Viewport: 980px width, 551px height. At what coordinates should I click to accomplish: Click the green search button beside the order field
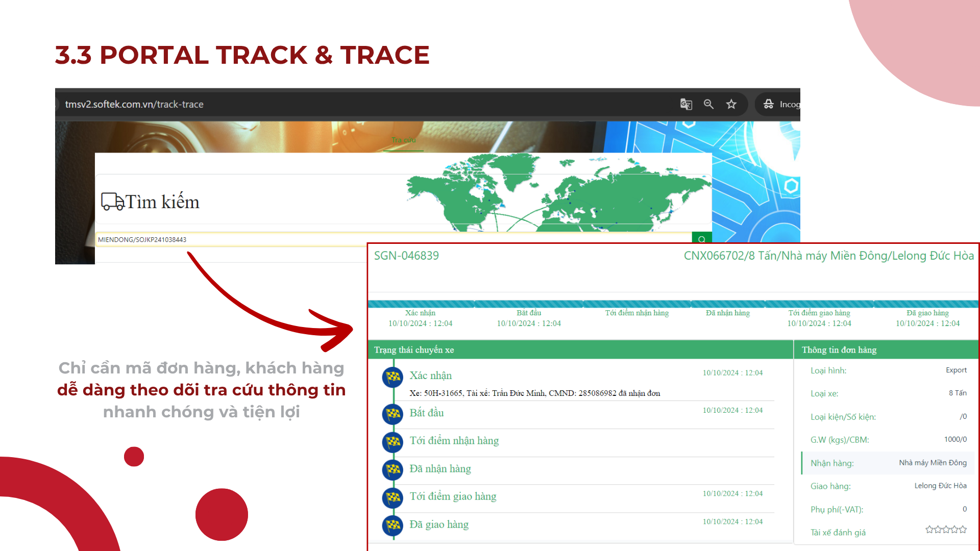(701, 239)
